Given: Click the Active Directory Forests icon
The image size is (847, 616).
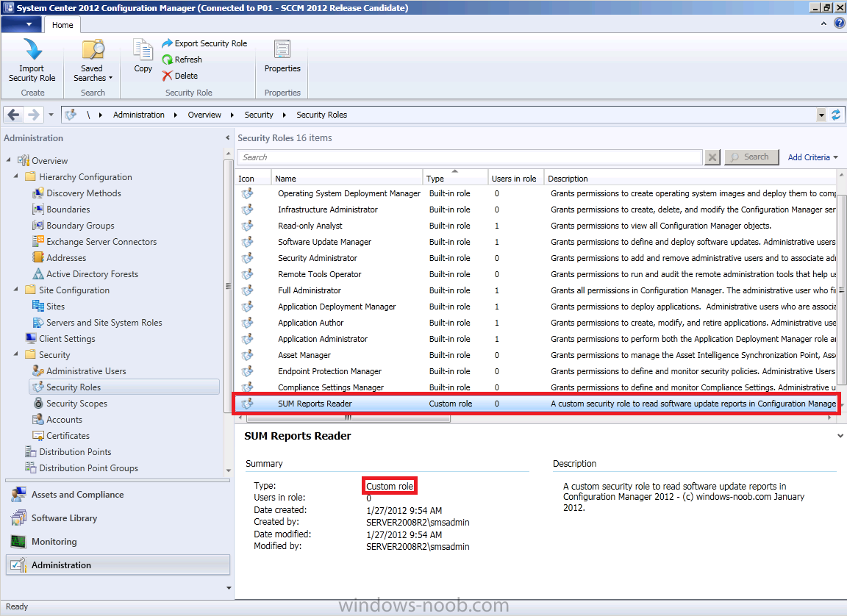Looking at the screenshot, I should click(x=37, y=273).
